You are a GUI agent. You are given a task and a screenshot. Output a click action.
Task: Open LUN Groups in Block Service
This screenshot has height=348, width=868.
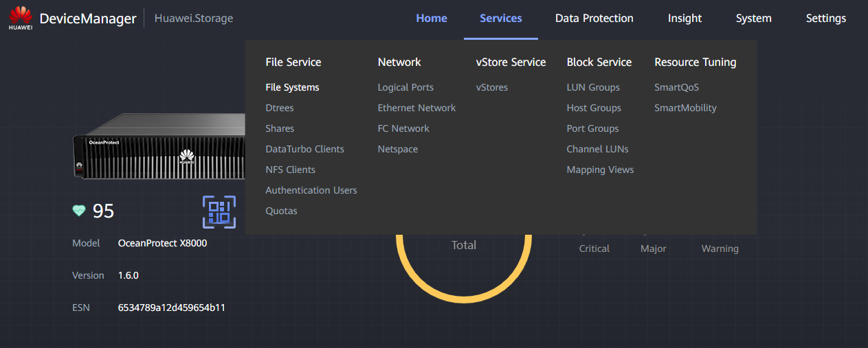593,87
